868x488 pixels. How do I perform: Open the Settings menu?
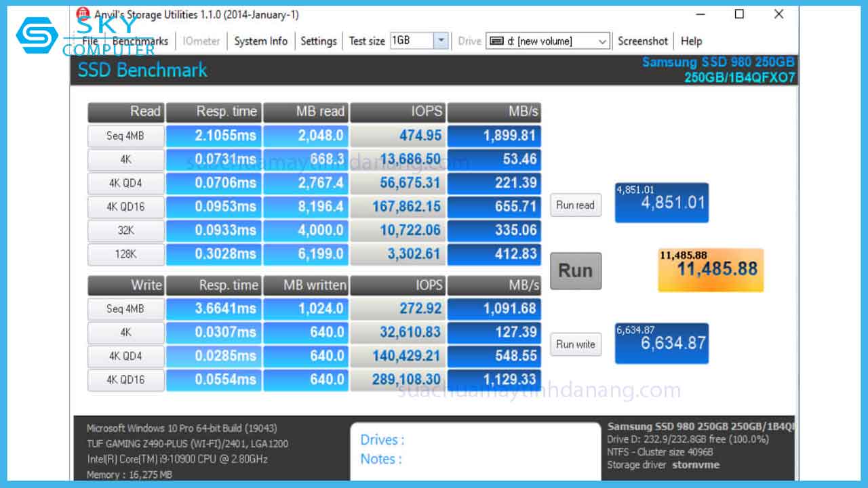319,41
